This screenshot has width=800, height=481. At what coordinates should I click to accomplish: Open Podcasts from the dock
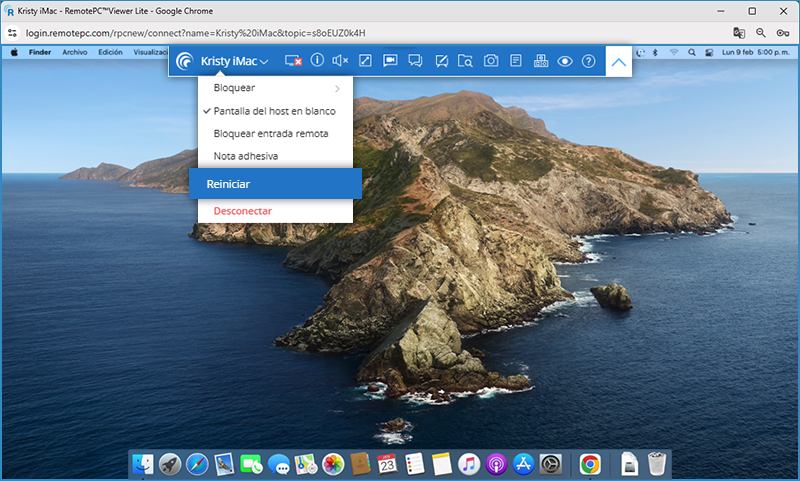pyautogui.click(x=496, y=464)
